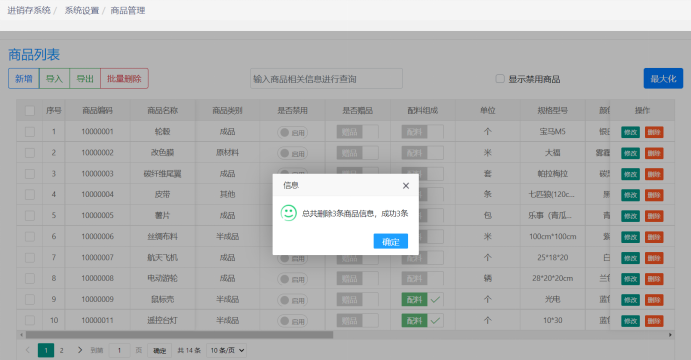
Task: Toggle the 启用 switch for 改色膜
Action: coord(293,153)
